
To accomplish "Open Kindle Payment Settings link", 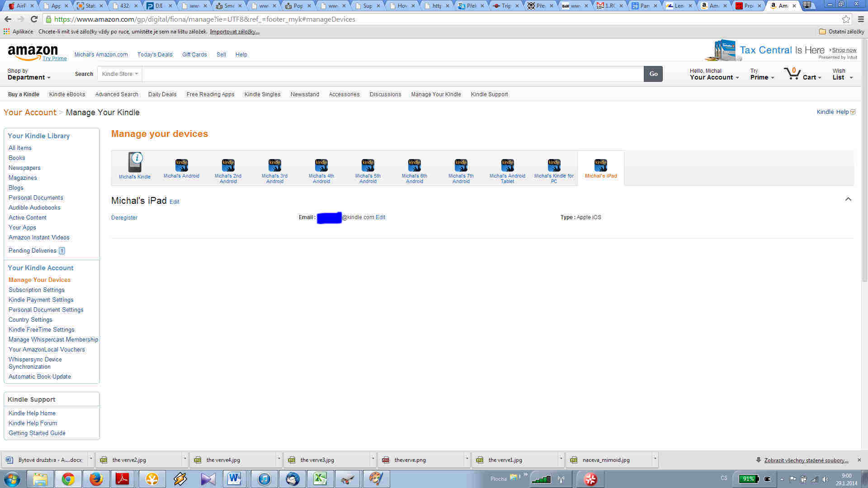I will (41, 300).
